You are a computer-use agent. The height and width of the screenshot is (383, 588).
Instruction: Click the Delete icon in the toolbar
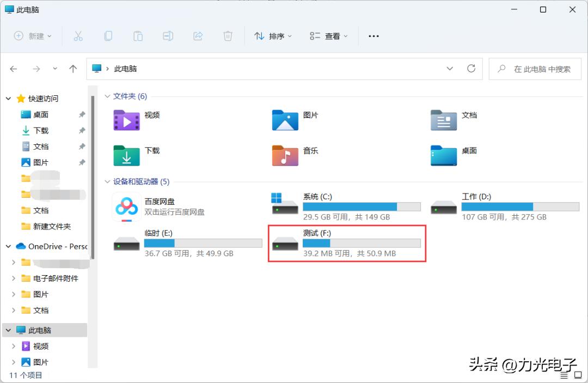[x=228, y=36]
